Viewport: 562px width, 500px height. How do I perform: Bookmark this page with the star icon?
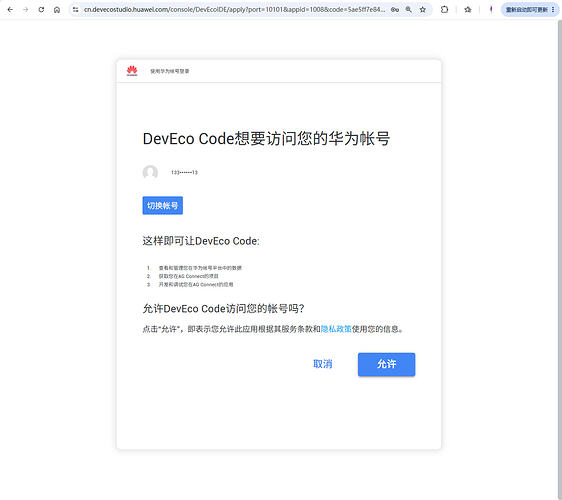pyautogui.click(x=423, y=10)
